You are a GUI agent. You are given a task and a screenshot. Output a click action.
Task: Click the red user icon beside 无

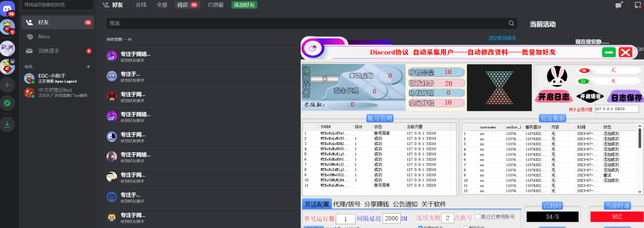[585, 70]
